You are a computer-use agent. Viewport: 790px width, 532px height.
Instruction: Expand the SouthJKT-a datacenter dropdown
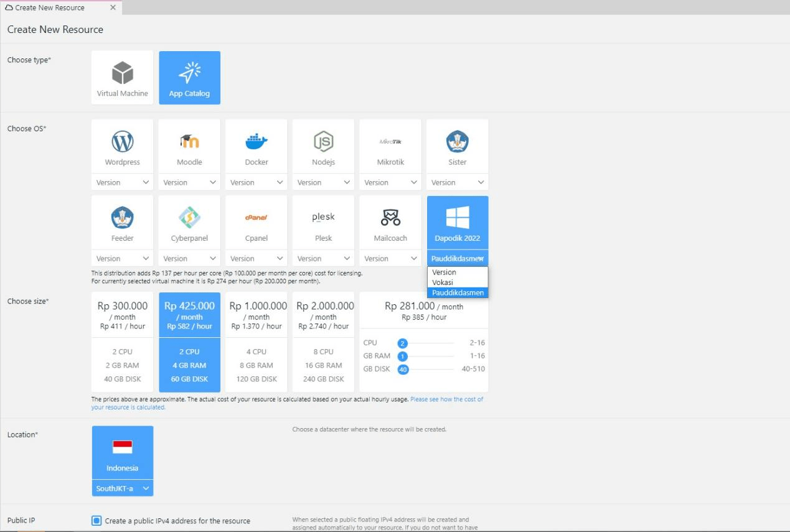click(x=122, y=488)
